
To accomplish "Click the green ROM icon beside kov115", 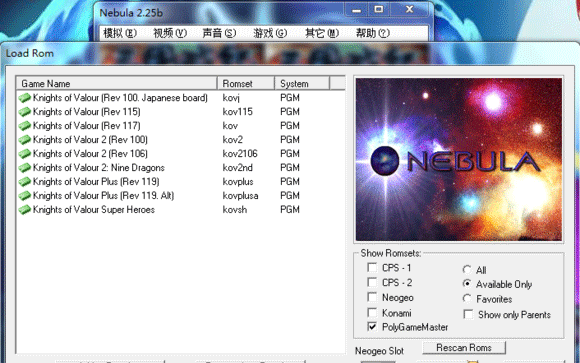I will (25, 112).
